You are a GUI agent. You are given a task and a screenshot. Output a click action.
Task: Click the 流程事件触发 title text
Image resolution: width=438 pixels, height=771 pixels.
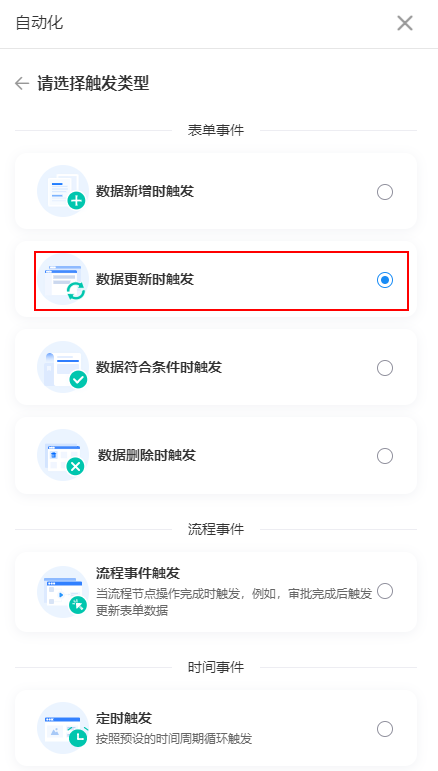(138, 573)
